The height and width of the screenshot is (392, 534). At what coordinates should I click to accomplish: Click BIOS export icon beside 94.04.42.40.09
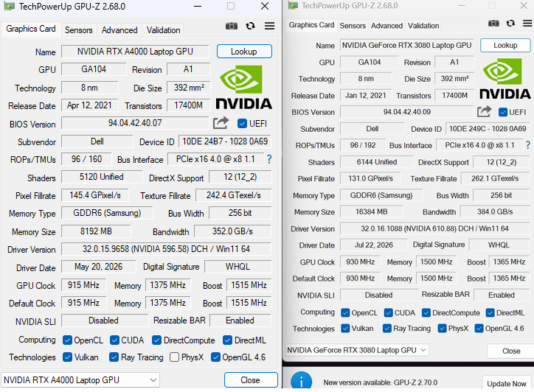(484, 111)
